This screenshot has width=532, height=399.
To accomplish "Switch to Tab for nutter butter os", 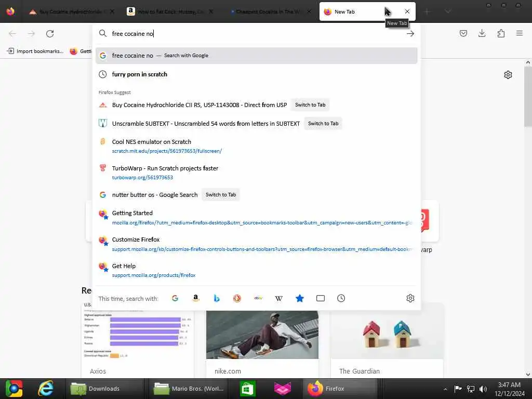I will pos(220,195).
